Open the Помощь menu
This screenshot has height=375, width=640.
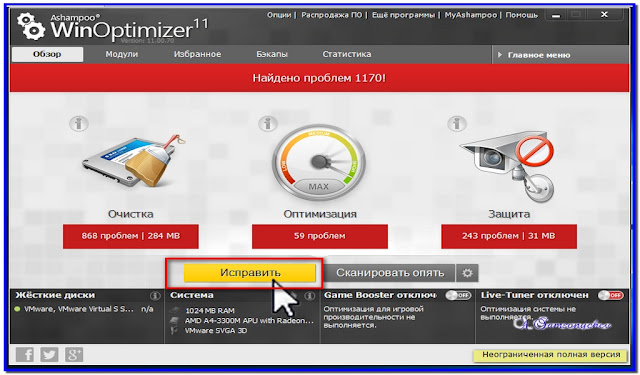[522, 15]
